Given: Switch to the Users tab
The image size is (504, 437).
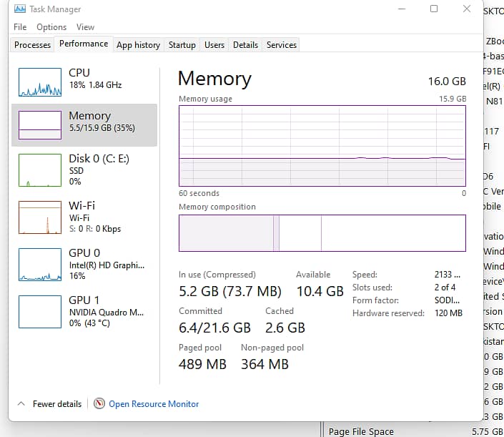Looking at the screenshot, I should tap(214, 44).
